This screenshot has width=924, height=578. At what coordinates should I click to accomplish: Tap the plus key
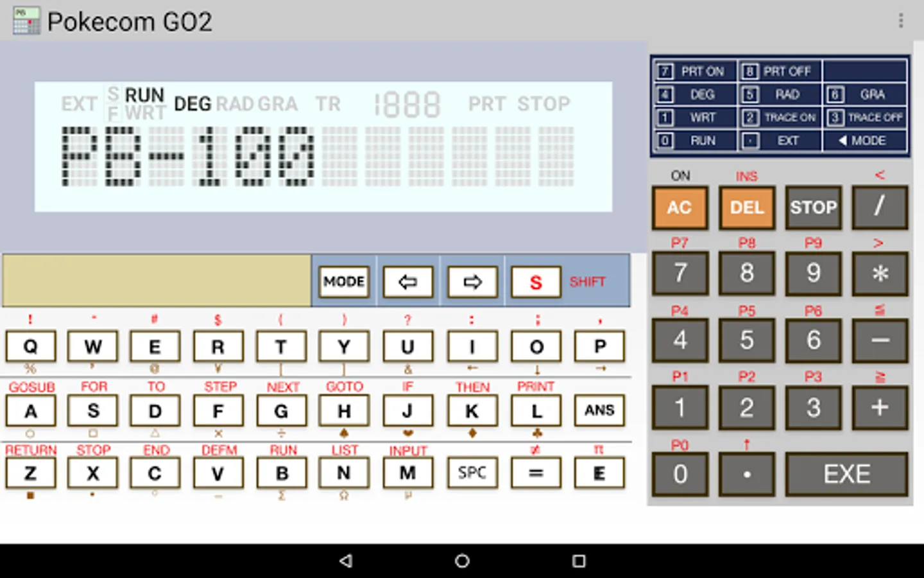click(880, 407)
